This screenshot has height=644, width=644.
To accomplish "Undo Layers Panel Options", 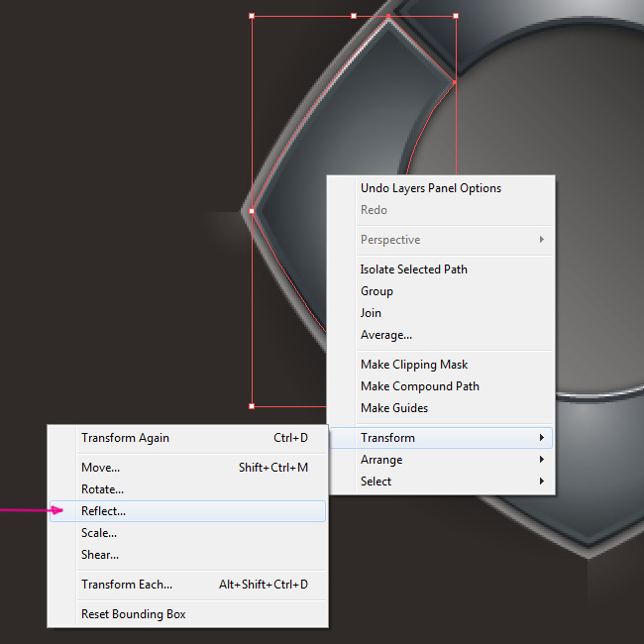I will click(x=431, y=188).
